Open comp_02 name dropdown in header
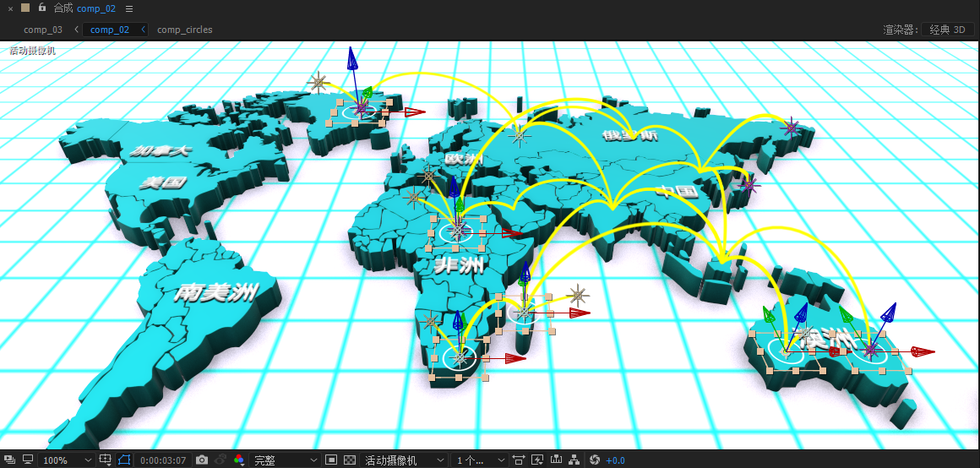The height and width of the screenshot is (468, 980). 96,8
